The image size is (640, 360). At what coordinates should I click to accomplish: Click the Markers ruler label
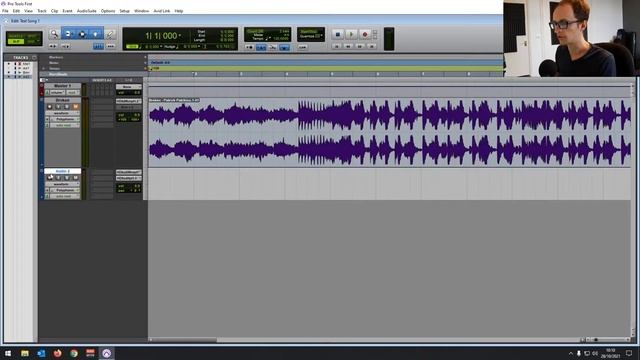point(56,57)
